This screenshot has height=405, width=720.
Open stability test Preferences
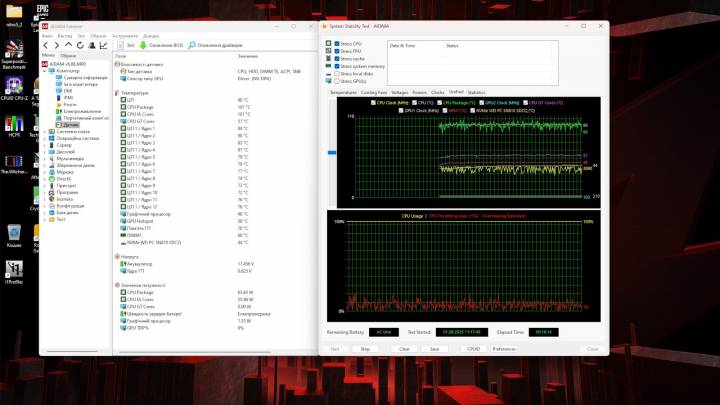point(504,349)
